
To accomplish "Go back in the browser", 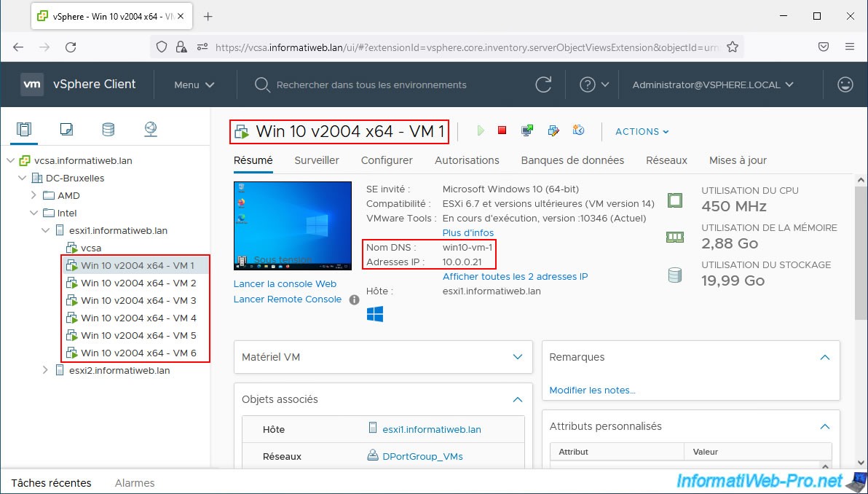I will click(x=18, y=47).
